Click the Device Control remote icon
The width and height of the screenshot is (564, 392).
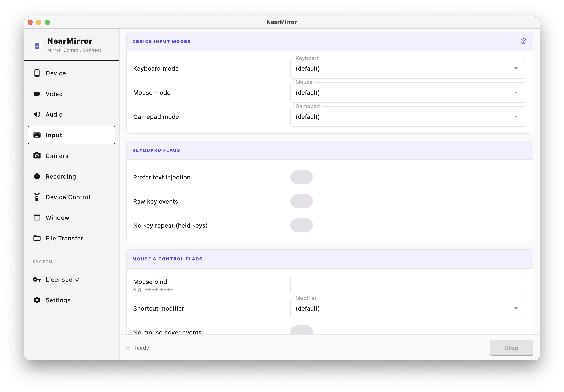pyautogui.click(x=37, y=197)
